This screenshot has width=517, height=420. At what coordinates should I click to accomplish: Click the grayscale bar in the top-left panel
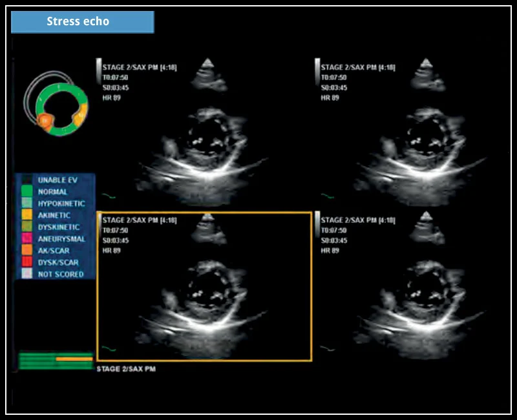point(99,71)
